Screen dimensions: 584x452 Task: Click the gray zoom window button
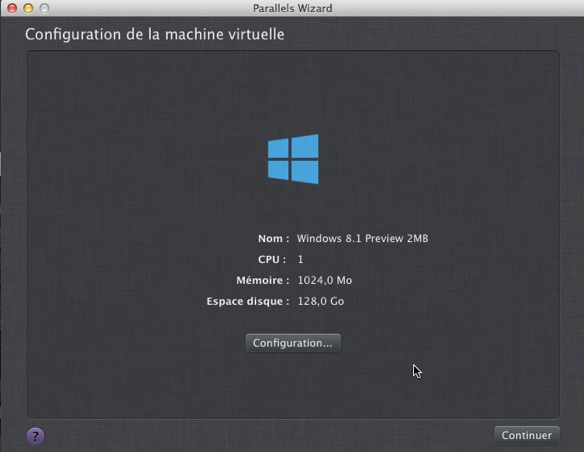[x=44, y=8]
